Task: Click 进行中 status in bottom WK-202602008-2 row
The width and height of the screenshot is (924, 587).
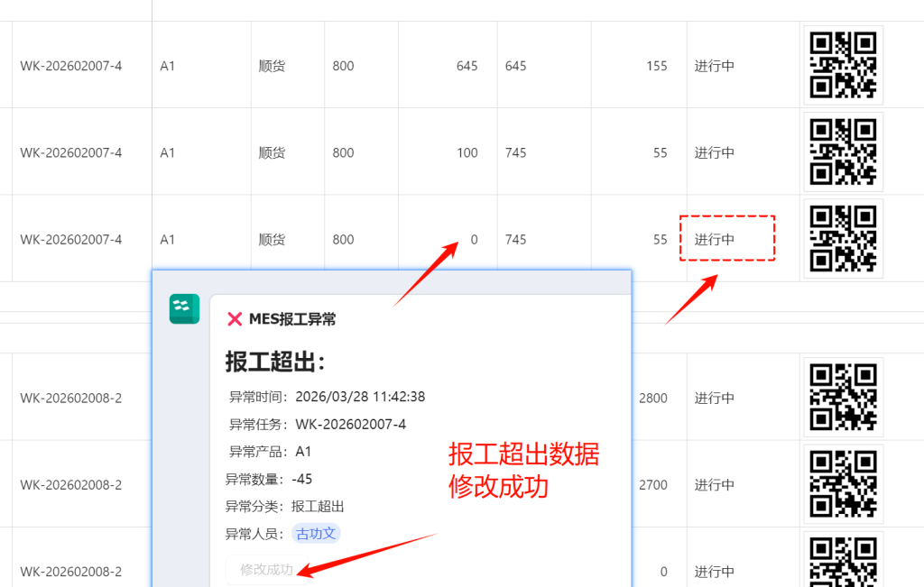Action: click(x=715, y=572)
